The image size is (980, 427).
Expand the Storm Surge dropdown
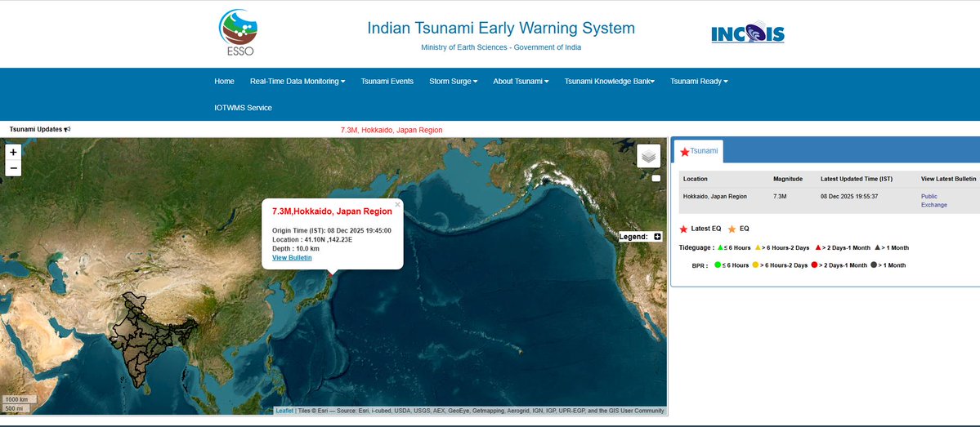pyautogui.click(x=453, y=81)
